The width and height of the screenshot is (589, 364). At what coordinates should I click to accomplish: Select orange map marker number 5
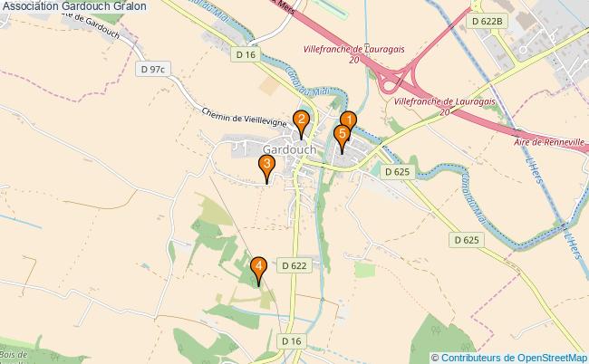342,135
